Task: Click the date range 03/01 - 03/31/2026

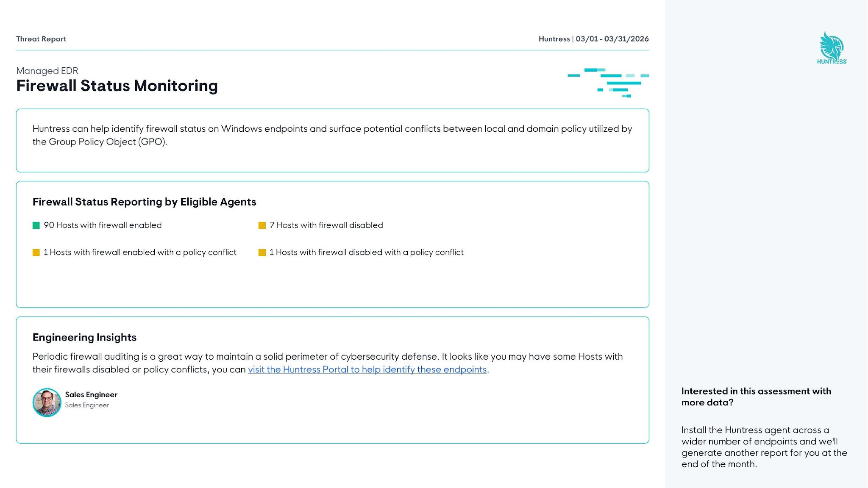Action: (x=612, y=39)
